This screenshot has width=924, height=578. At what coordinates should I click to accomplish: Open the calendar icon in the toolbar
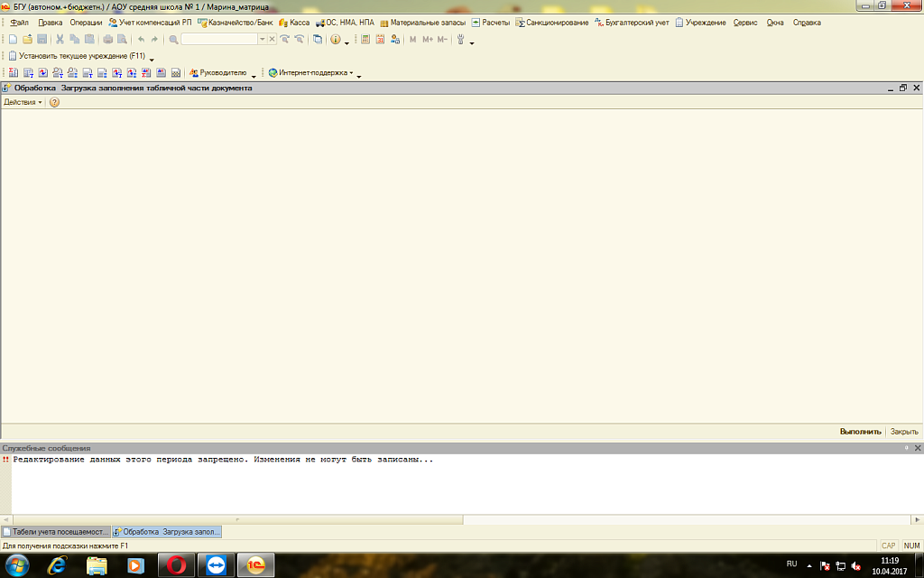(380, 40)
